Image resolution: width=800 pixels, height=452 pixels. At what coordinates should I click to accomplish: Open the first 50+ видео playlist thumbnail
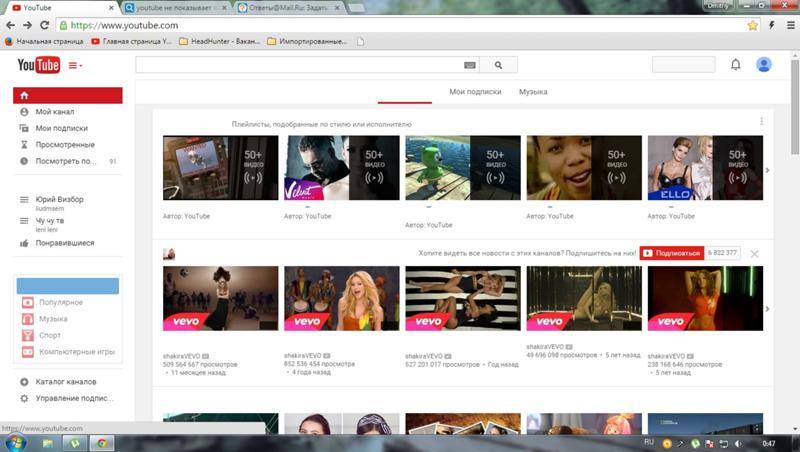220,167
